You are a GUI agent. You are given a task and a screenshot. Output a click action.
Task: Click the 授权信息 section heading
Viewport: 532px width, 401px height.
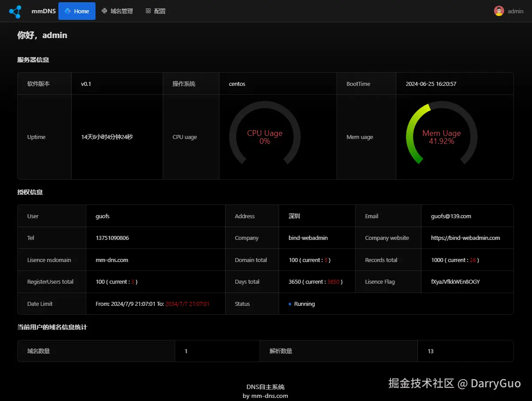[30, 192]
